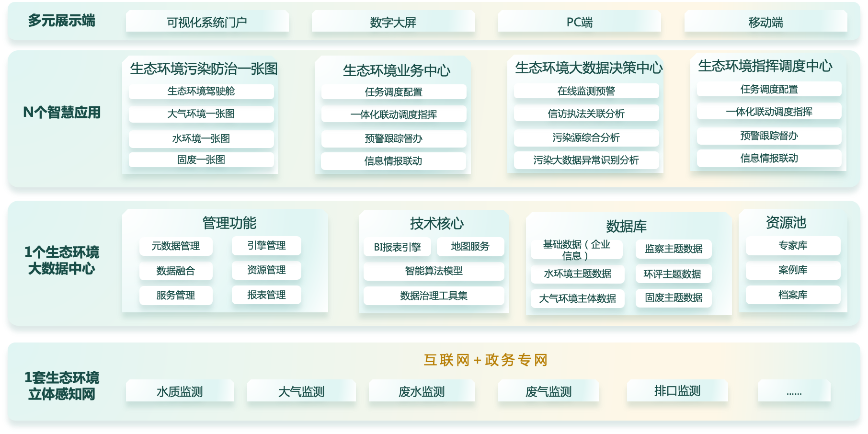Click the 水质监测 box
Viewport: 868px width, 434px height.
(x=180, y=391)
